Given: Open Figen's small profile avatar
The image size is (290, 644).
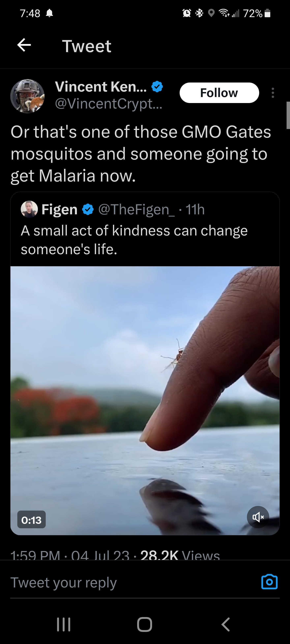Looking at the screenshot, I should pos(29,209).
